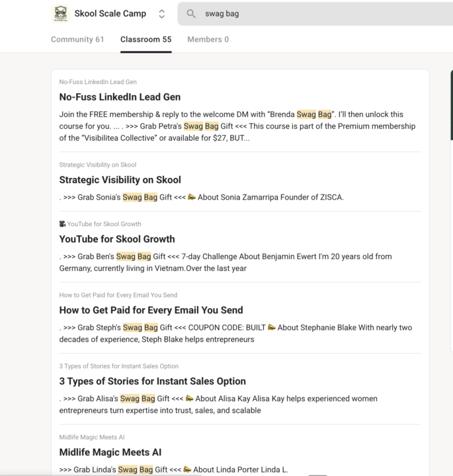Open the group switcher chevron arrows

pos(162,14)
